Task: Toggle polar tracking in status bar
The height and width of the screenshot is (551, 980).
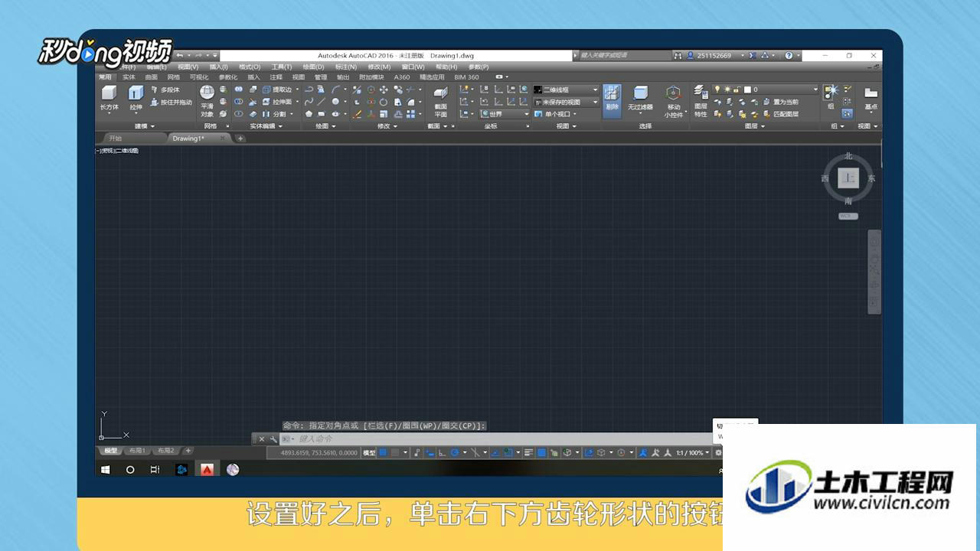Action: (x=455, y=453)
